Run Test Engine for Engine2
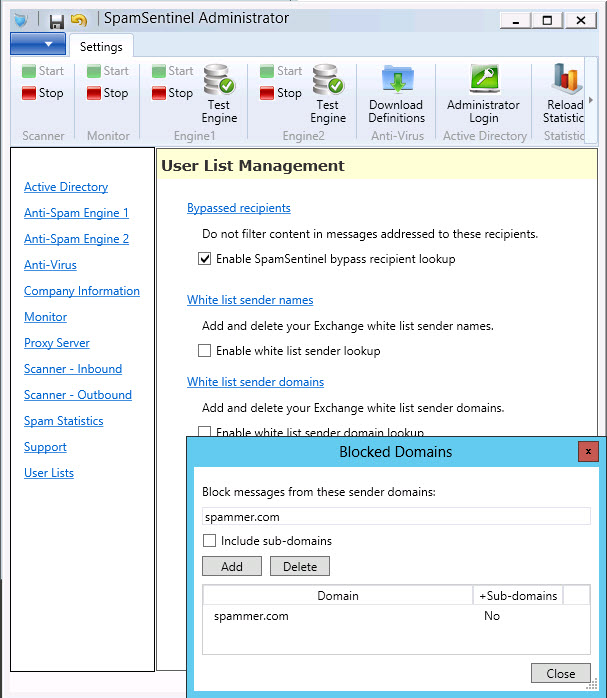Viewport: 607px width, 698px height. (x=328, y=94)
